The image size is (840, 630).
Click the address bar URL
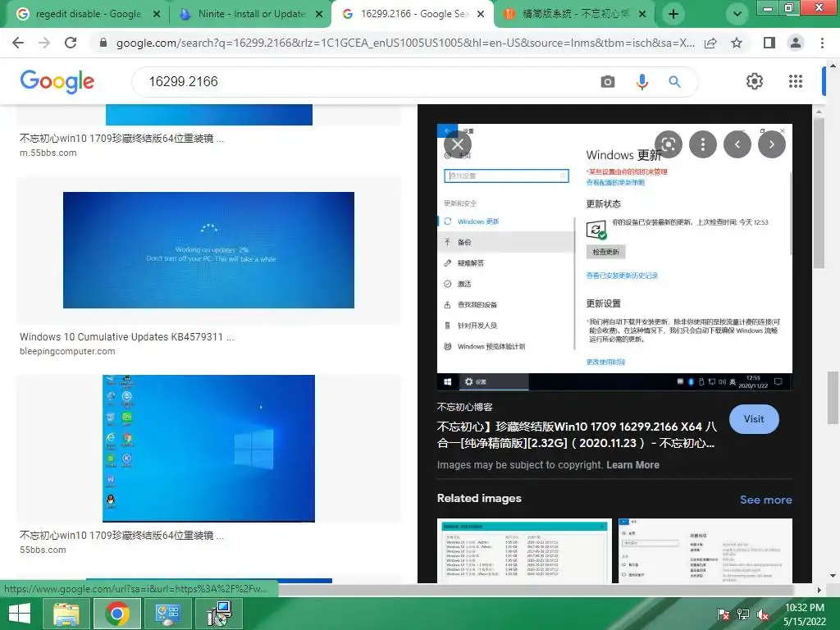[x=405, y=43]
